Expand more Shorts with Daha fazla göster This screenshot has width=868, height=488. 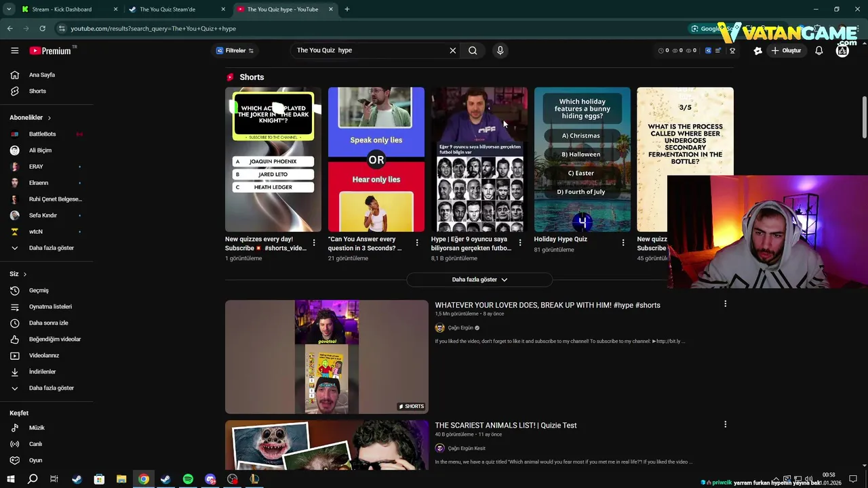(479, 279)
